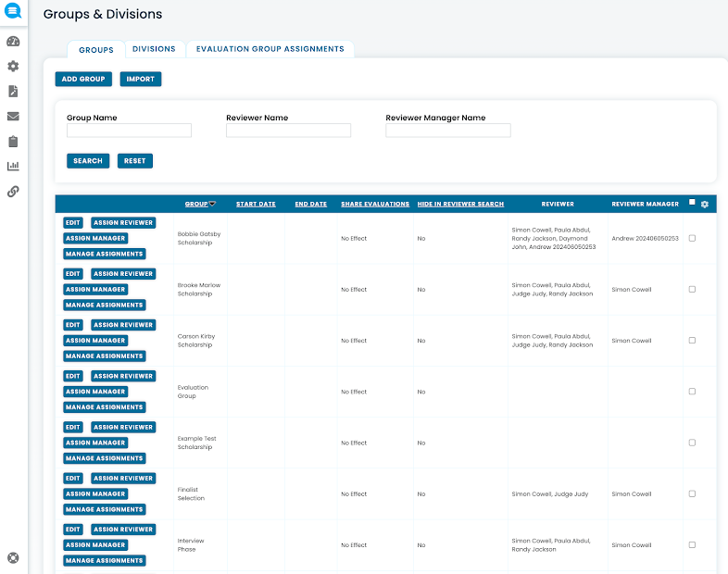
Task: Edit the Bobbie Gatsby Scholarship group
Action: [x=73, y=223]
